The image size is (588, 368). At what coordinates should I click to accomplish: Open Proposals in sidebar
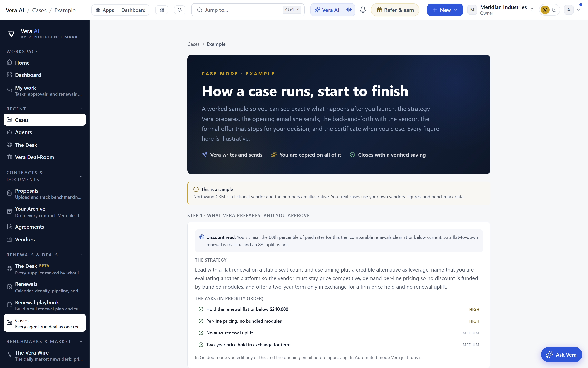[45, 194]
